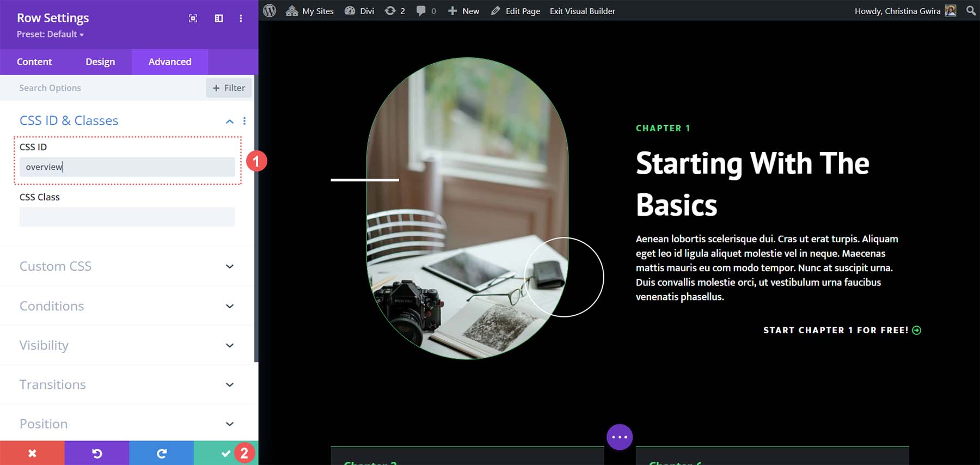The image size is (980, 465).
Task: Save changes with green checkmark button
Action: pos(225,453)
